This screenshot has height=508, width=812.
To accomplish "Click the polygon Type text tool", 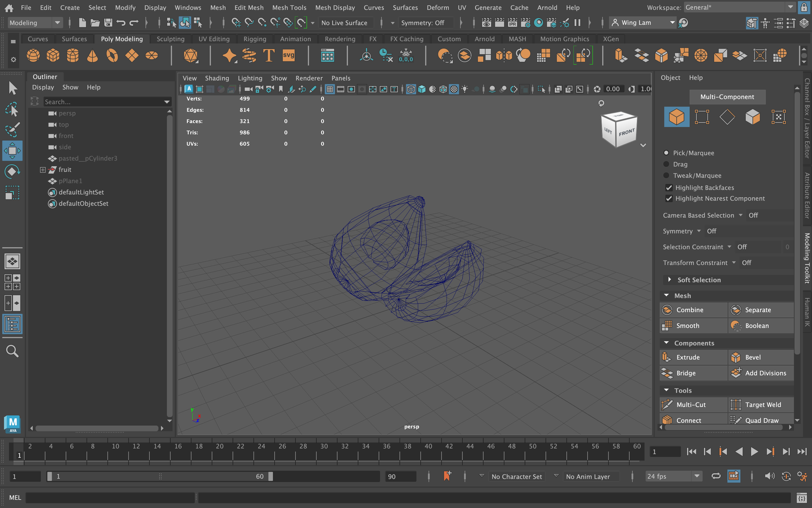I will click(x=269, y=55).
